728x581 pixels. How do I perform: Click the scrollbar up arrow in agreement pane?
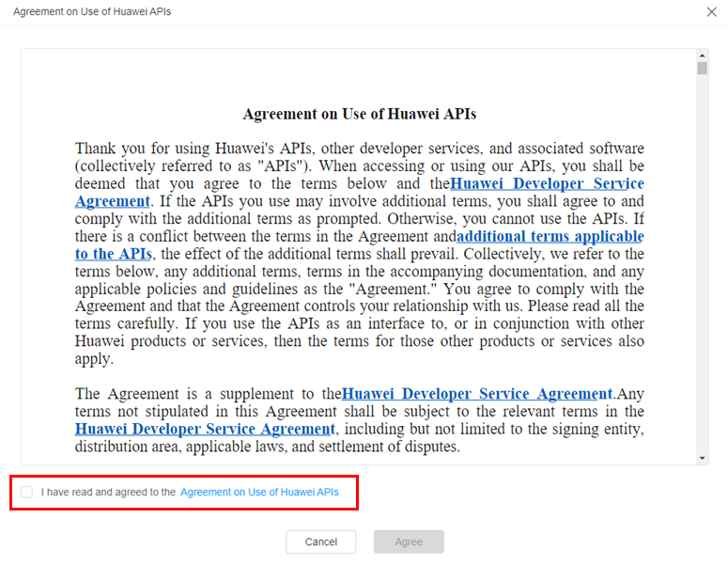pyautogui.click(x=702, y=55)
